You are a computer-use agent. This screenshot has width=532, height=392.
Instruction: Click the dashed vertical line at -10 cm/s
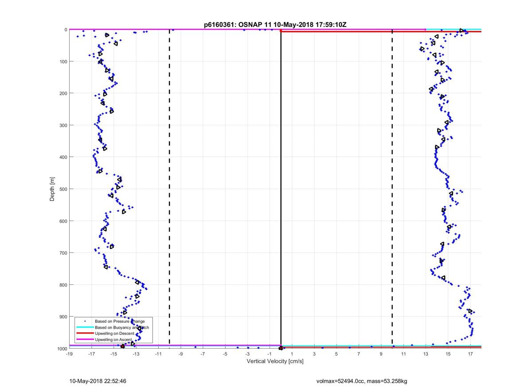click(x=169, y=189)
